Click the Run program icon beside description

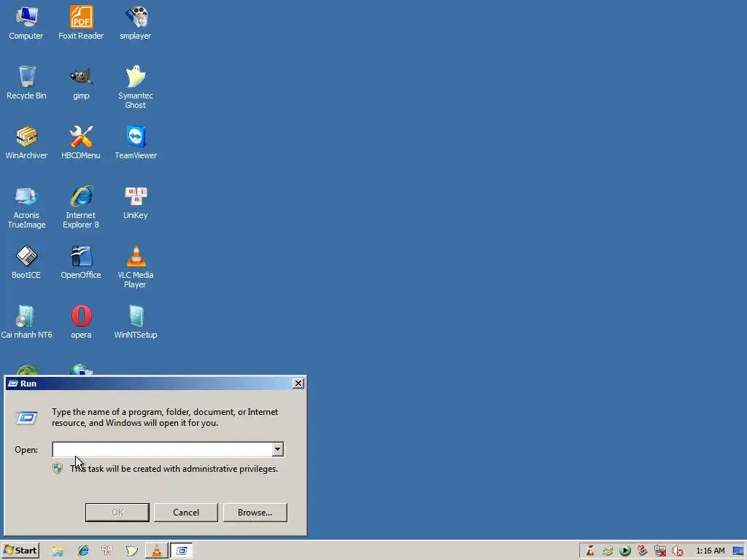pos(27,418)
